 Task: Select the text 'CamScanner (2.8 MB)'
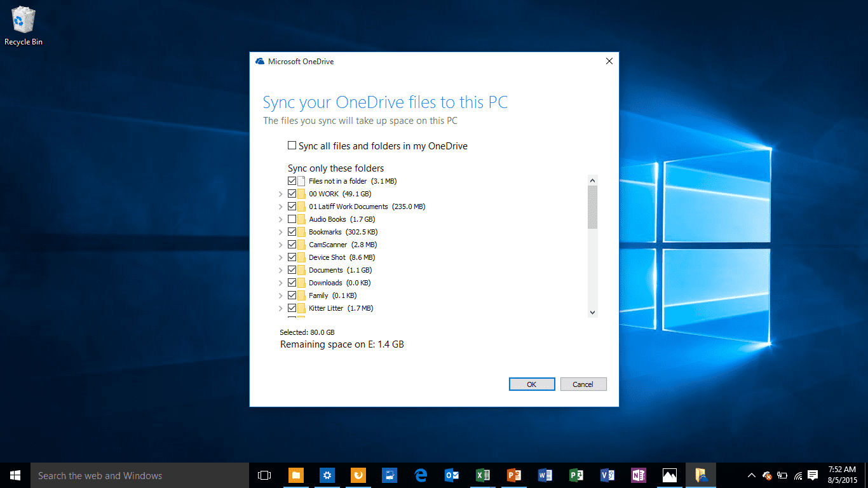342,245
